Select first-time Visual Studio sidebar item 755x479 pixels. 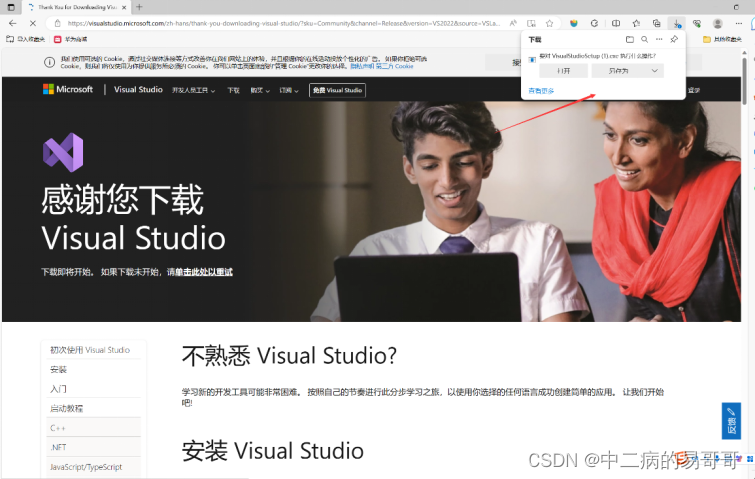tap(90, 350)
